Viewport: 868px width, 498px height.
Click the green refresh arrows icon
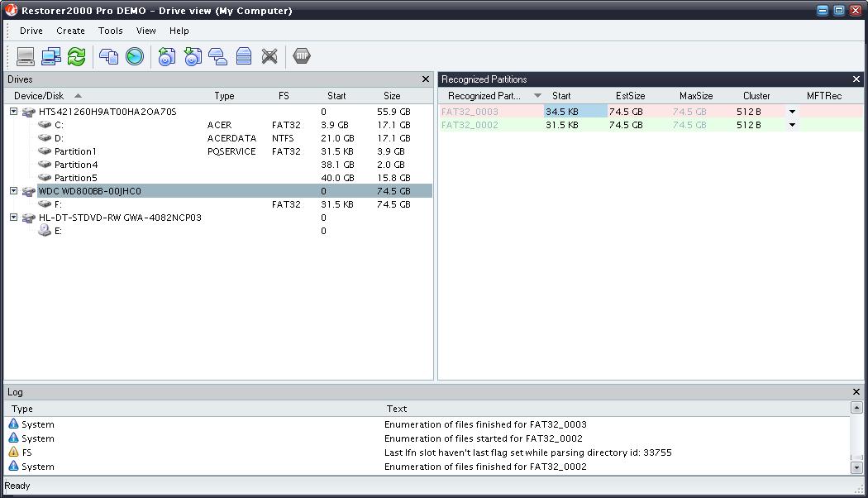point(76,56)
